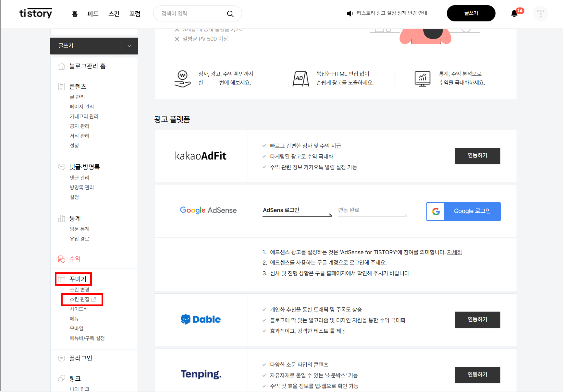The width and height of the screenshot is (563, 392).
Task: Click the external link icon next to 스킨 편집
Action: (94, 300)
